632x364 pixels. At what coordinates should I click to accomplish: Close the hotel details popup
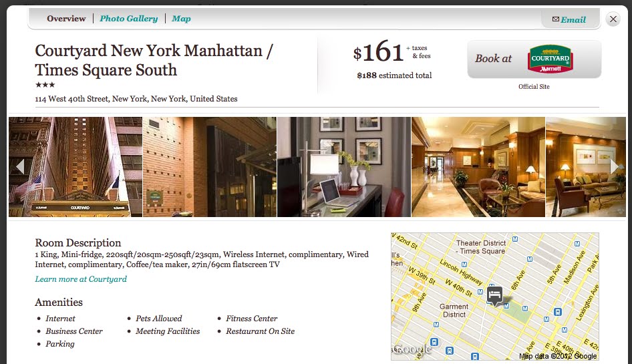pos(613,19)
